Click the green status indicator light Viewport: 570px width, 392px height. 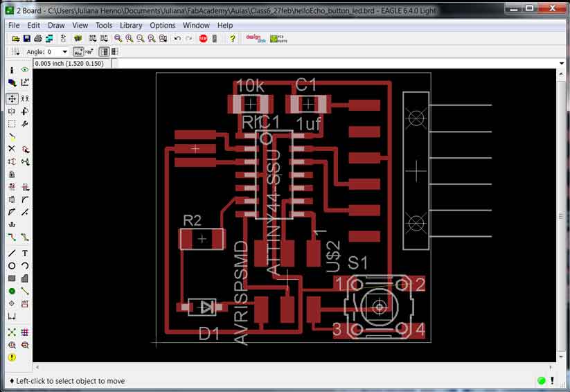(542, 380)
